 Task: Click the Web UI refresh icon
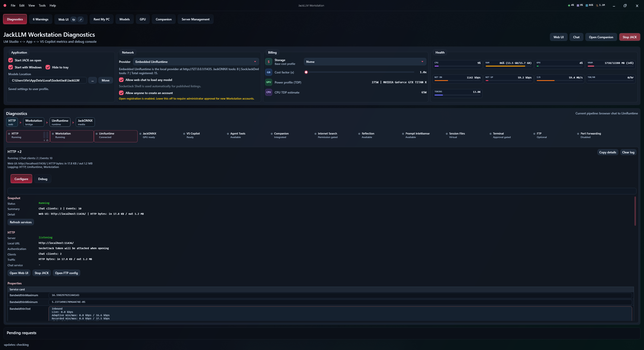pyautogui.click(x=73, y=19)
